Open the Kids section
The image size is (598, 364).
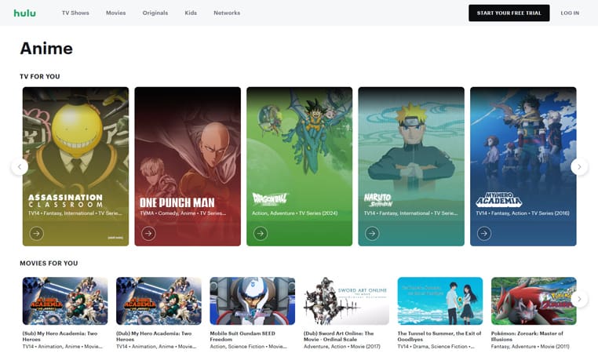[191, 13]
